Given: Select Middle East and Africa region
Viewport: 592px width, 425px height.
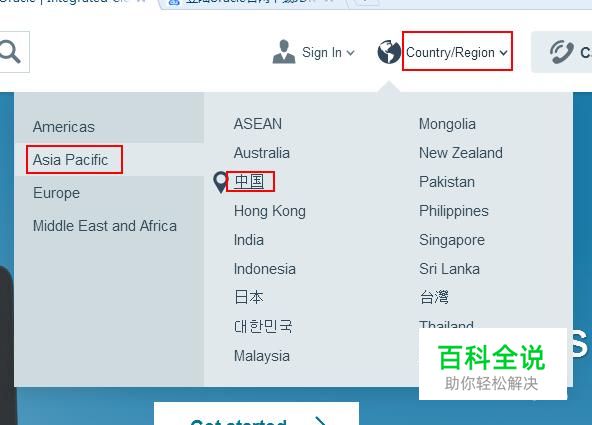Looking at the screenshot, I should (105, 226).
